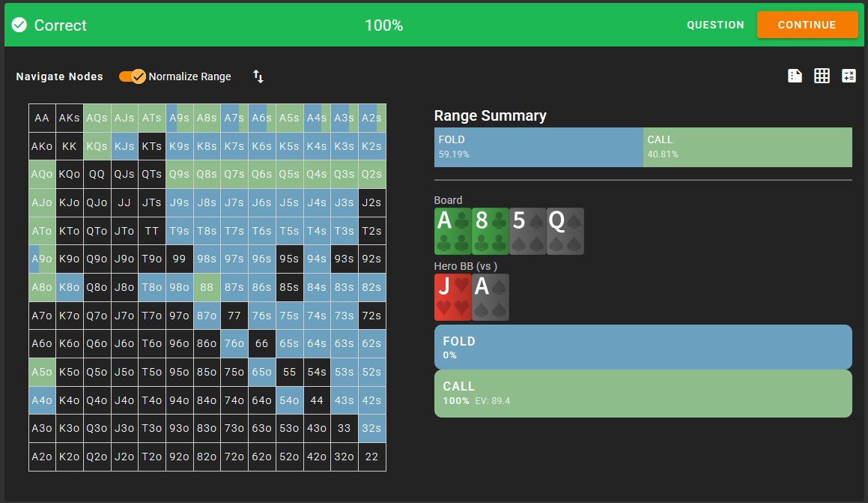The height and width of the screenshot is (503, 868).
Task: Select the AKs cell in range grid
Action: pyautogui.click(x=69, y=118)
